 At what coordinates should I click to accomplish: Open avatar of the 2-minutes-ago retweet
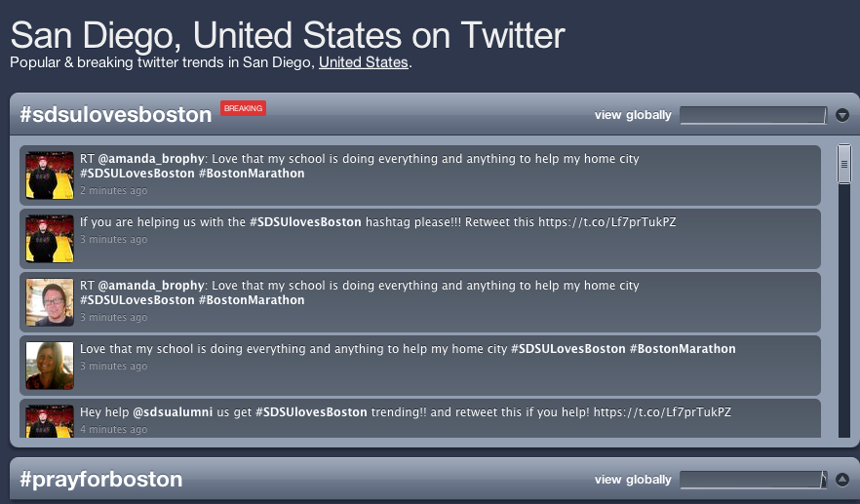click(x=50, y=175)
